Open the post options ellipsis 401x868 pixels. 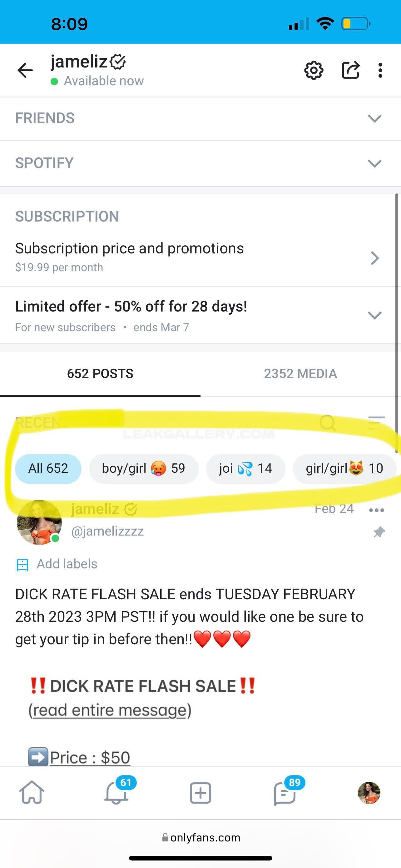(x=376, y=510)
